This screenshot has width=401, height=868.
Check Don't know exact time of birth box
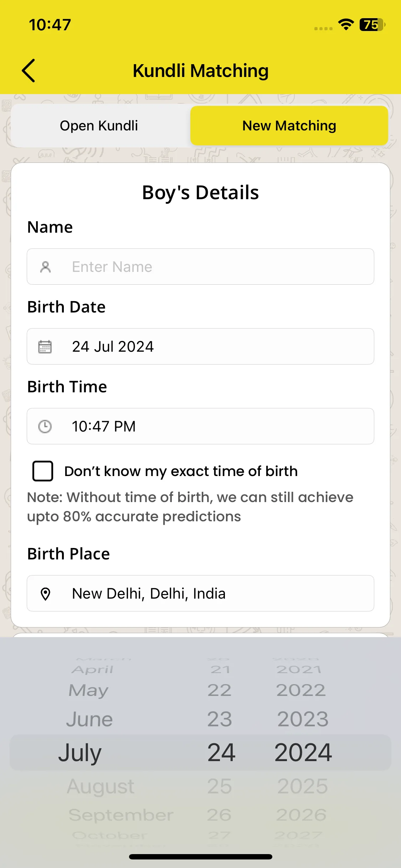click(43, 471)
